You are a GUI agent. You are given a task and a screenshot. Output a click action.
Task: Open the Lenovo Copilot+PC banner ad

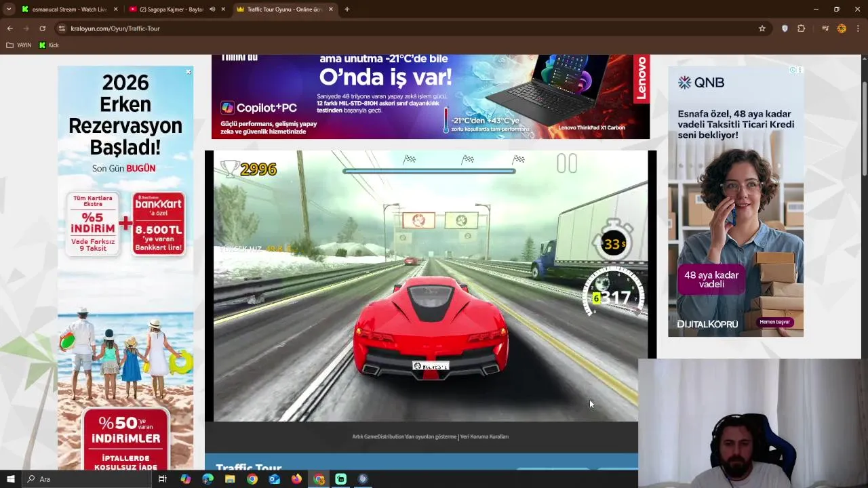431,97
